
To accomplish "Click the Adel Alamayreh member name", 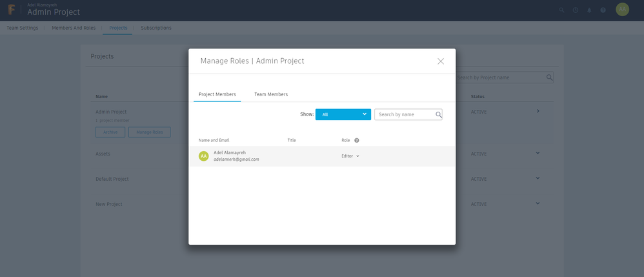I will pos(230,152).
